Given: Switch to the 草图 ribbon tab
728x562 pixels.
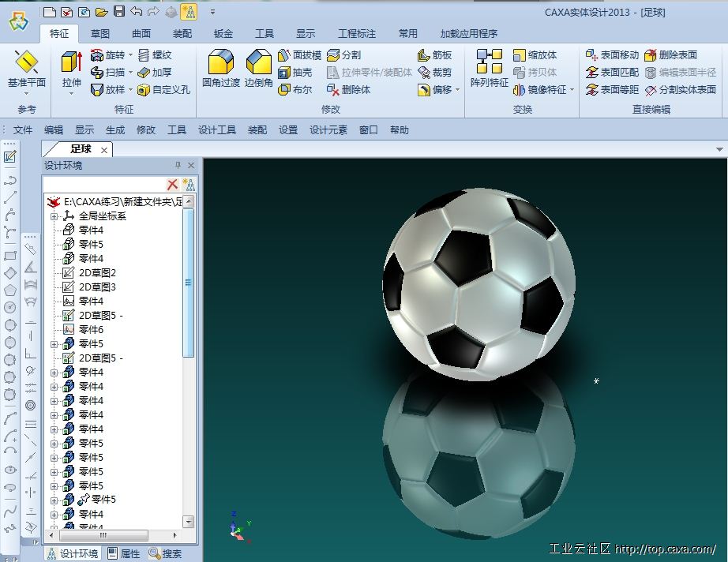Looking at the screenshot, I should pyautogui.click(x=100, y=34).
